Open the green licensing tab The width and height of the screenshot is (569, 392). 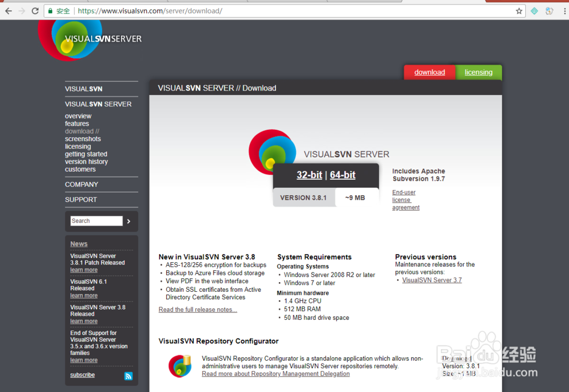coord(479,72)
